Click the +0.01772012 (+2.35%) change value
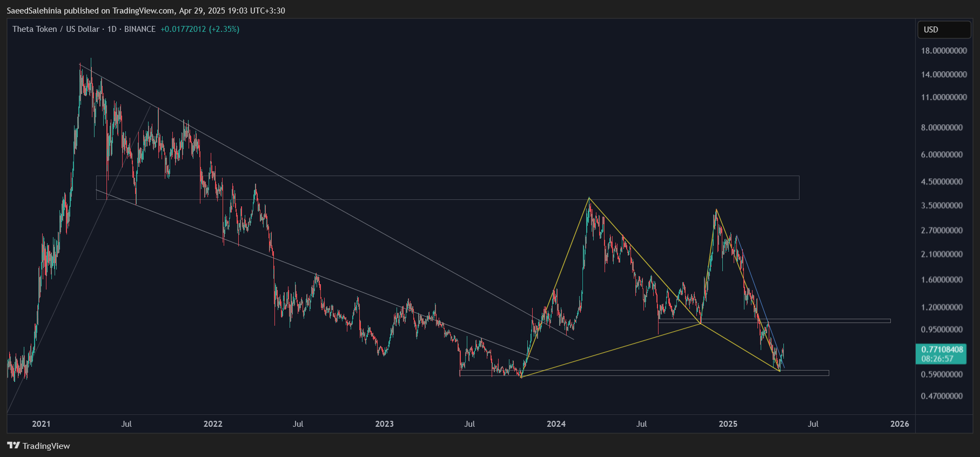This screenshot has width=980, height=457. pyautogui.click(x=200, y=29)
